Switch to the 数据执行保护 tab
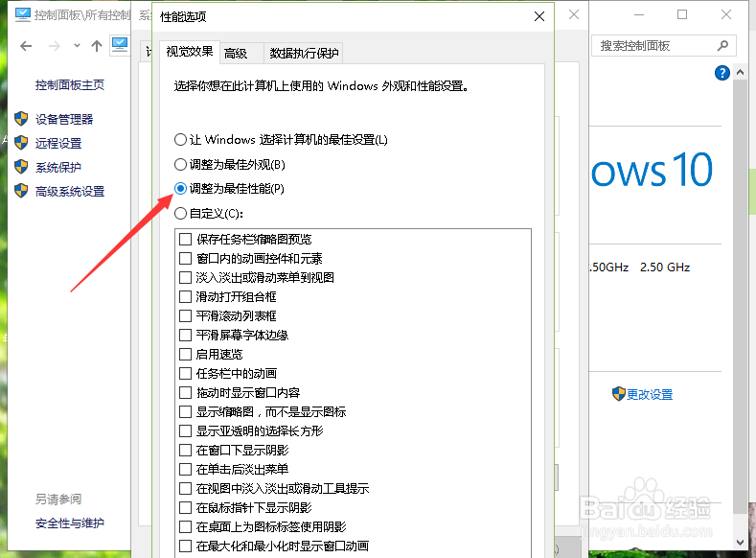Viewport: 756px width, 558px height. [304, 53]
